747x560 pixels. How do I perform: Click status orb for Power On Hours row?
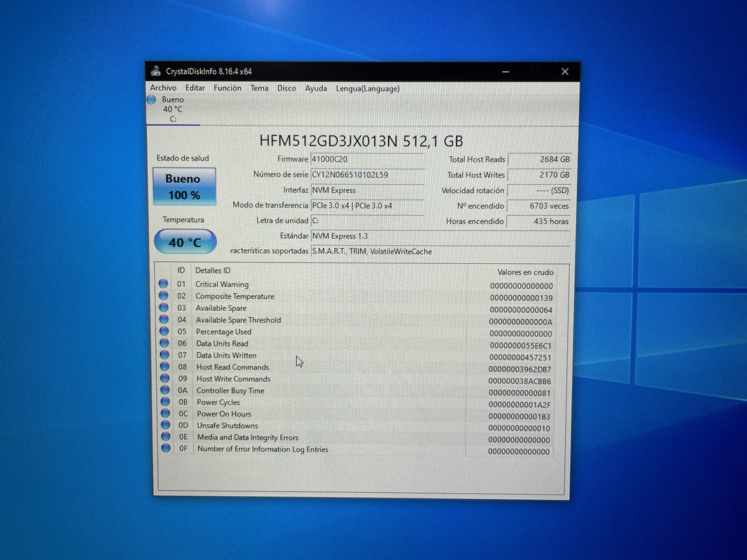[165, 413]
